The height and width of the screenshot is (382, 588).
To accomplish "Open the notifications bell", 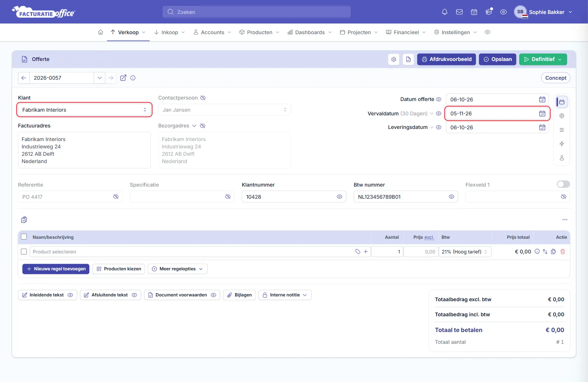I will click(445, 12).
